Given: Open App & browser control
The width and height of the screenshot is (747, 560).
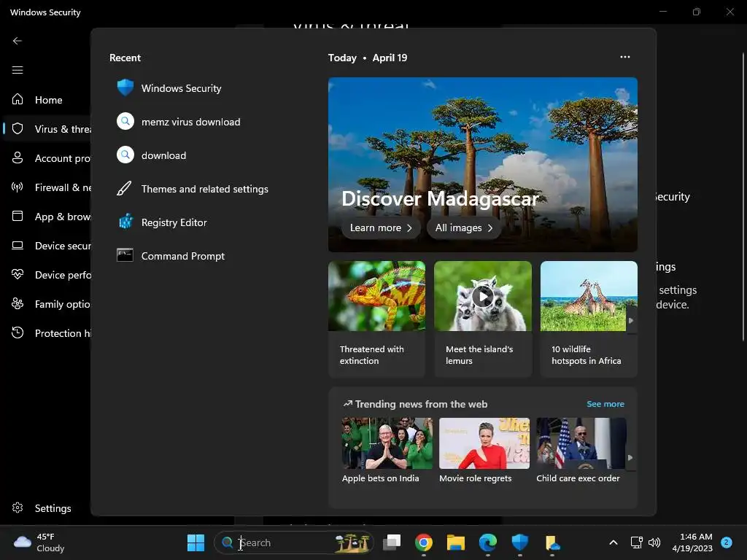Looking at the screenshot, I should click(47, 216).
